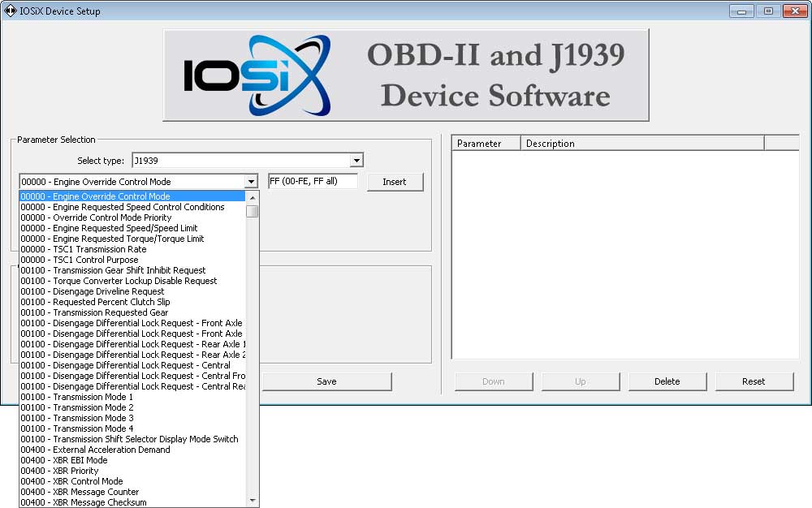Select Override Control Mode Priority
The width and height of the screenshot is (812, 508).
(x=132, y=217)
